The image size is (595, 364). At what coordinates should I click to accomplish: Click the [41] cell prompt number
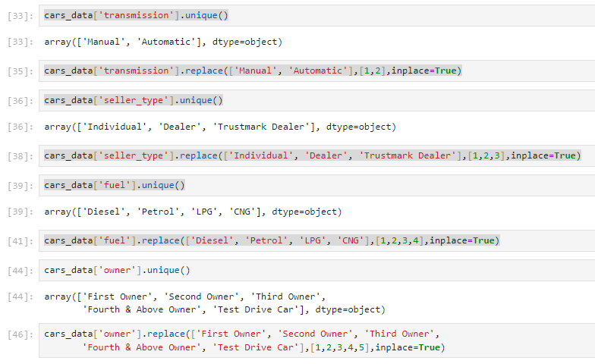click(x=20, y=241)
